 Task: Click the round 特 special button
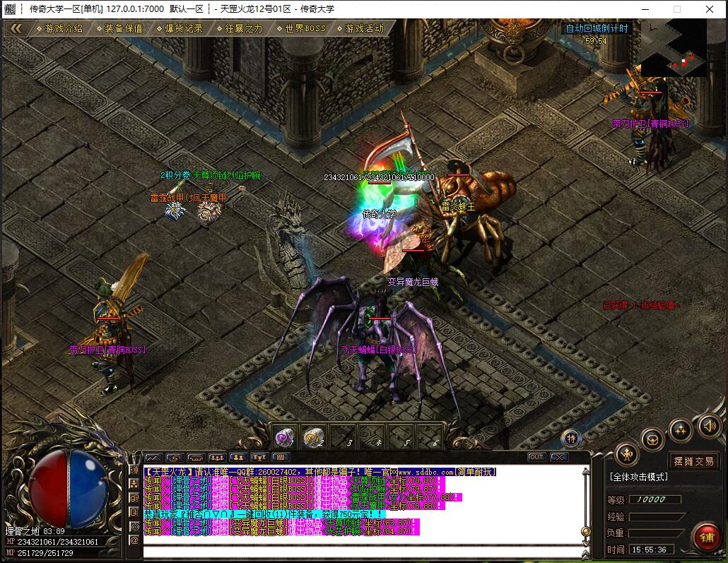tap(571, 438)
